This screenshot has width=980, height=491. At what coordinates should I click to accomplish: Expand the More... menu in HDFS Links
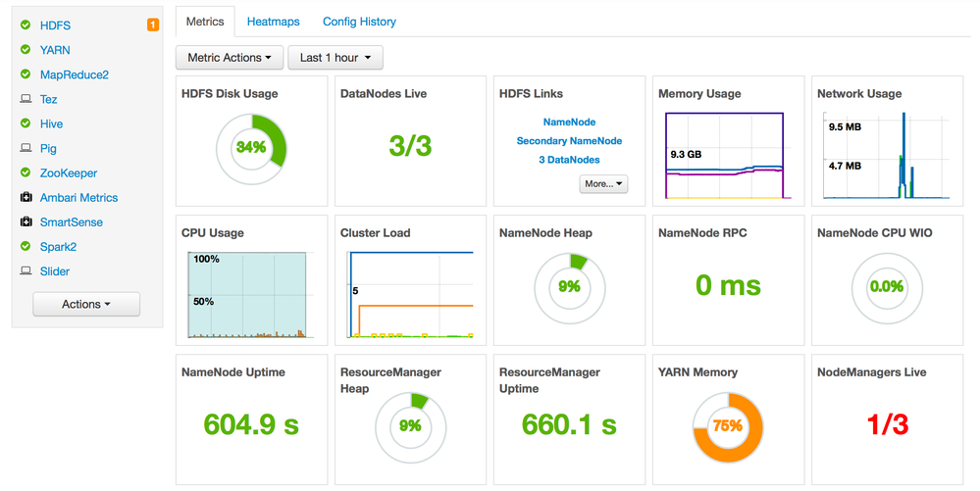pyautogui.click(x=603, y=183)
